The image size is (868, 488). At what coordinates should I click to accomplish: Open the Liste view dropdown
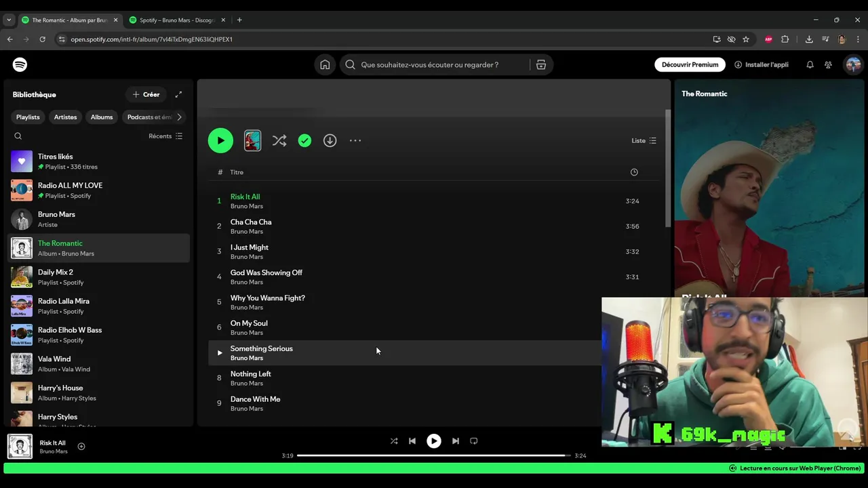point(644,140)
